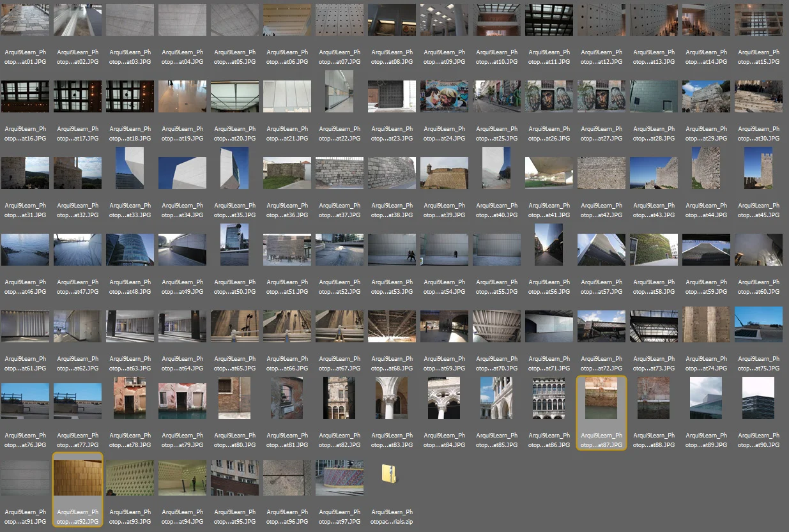The width and height of the screenshot is (789, 532).
Task: Select the green living wall photo at58.JPG
Action: pos(654,249)
